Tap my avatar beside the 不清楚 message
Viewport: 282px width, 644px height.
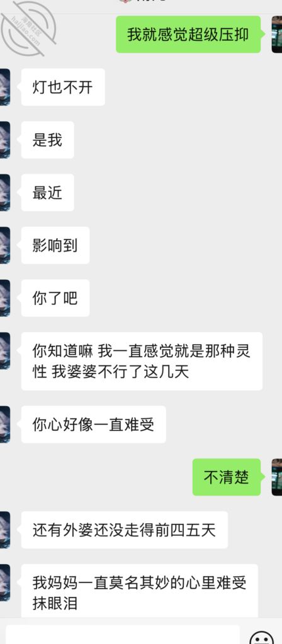tap(277, 477)
